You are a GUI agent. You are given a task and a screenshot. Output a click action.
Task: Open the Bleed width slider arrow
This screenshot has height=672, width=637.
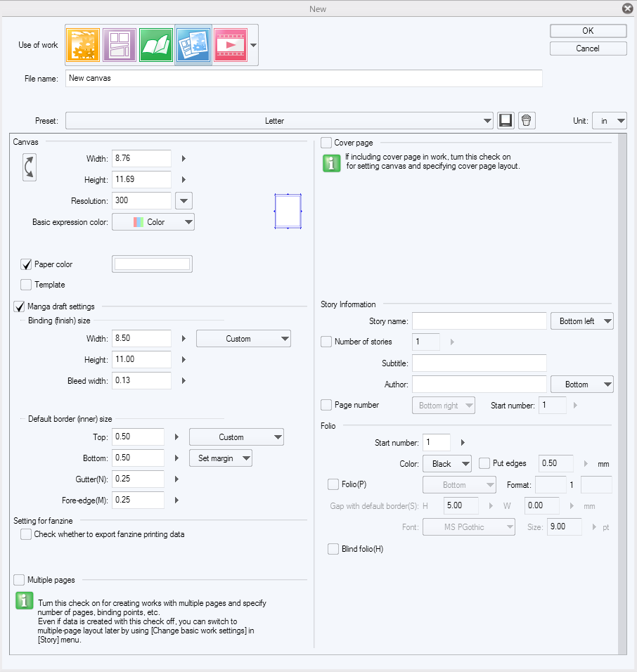(x=184, y=380)
